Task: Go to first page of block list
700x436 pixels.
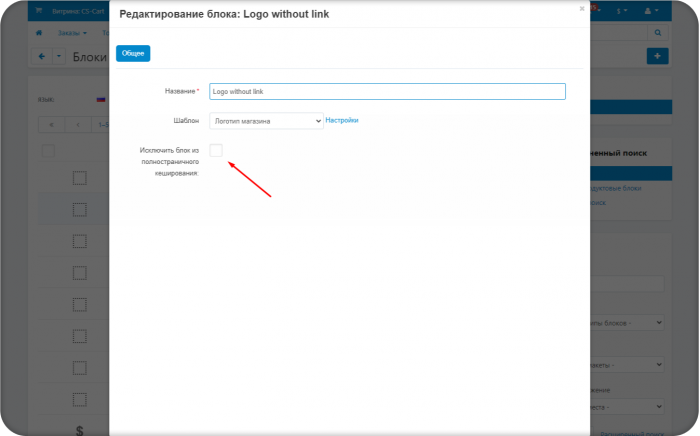Action: tap(51, 125)
